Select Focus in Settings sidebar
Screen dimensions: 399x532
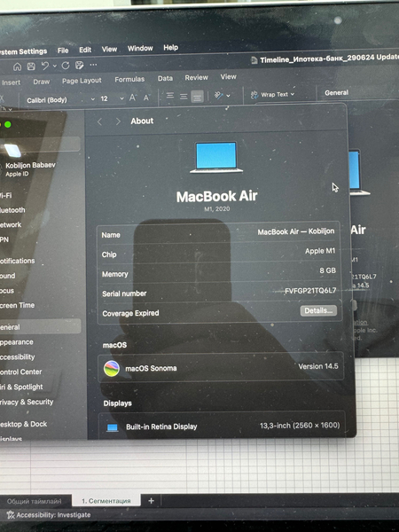click(x=7, y=291)
